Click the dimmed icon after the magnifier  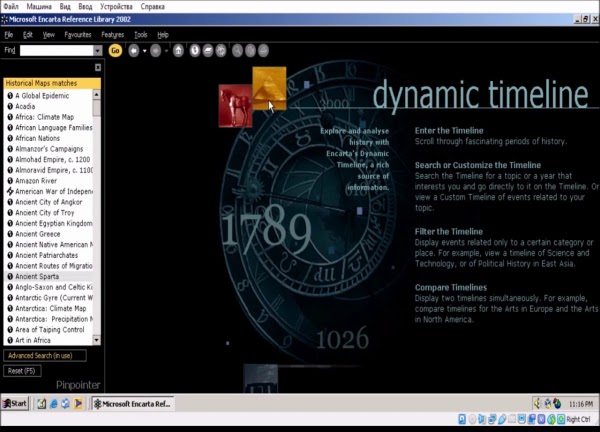pos(250,51)
